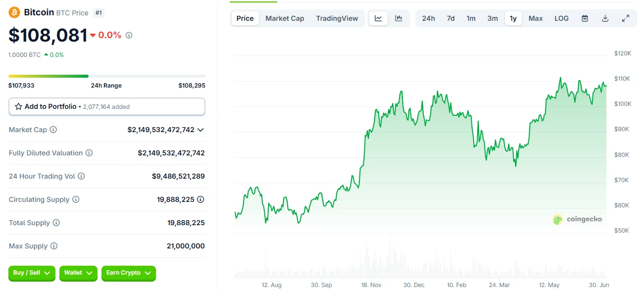Viewport: 644px width, 291px height.
Task: Click the $9,486,521,289 trading volume value
Action: coord(178,176)
